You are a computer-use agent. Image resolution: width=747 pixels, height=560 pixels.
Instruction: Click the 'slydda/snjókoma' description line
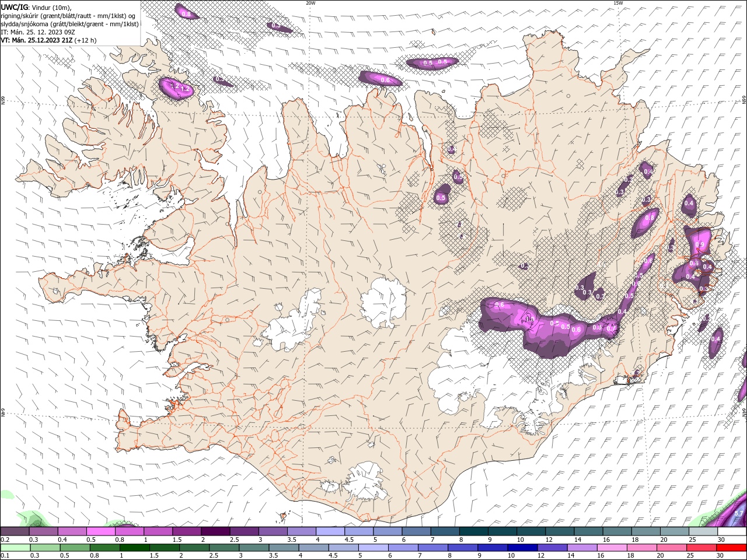point(70,24)
